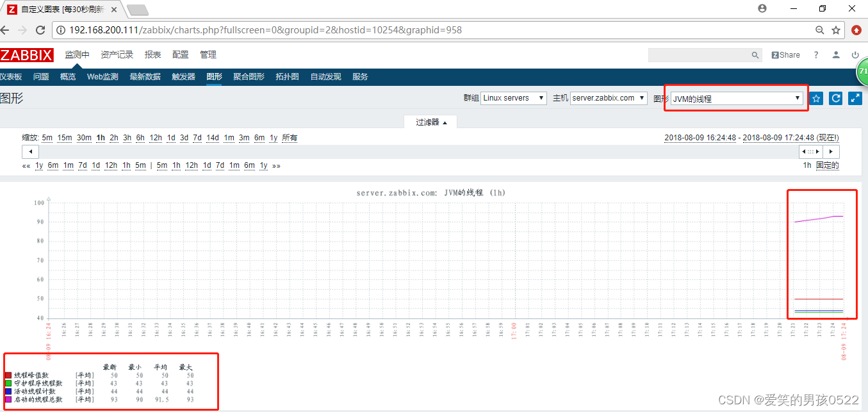868x412 pixels.
Task: Click the right arrow on the time scrollbar
Action: 831,151
